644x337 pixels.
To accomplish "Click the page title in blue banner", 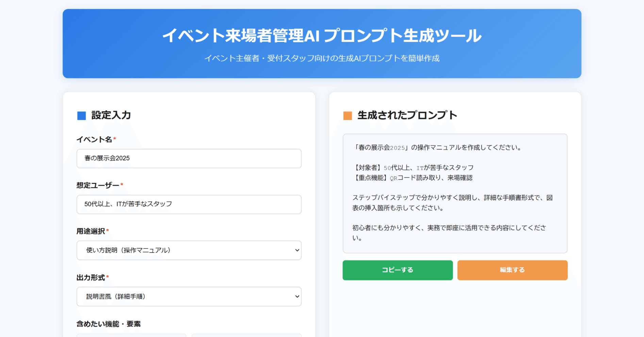I will tap(322, 36).
